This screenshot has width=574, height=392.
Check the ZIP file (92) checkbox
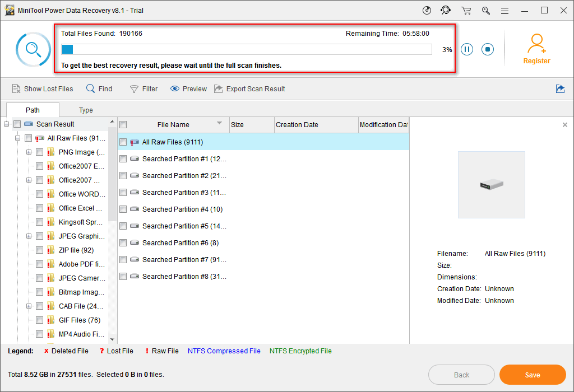[40, 250]
